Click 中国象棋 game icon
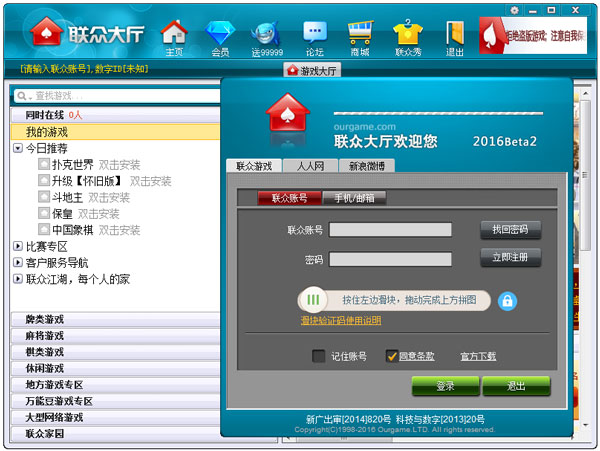 tap(44, 230)
